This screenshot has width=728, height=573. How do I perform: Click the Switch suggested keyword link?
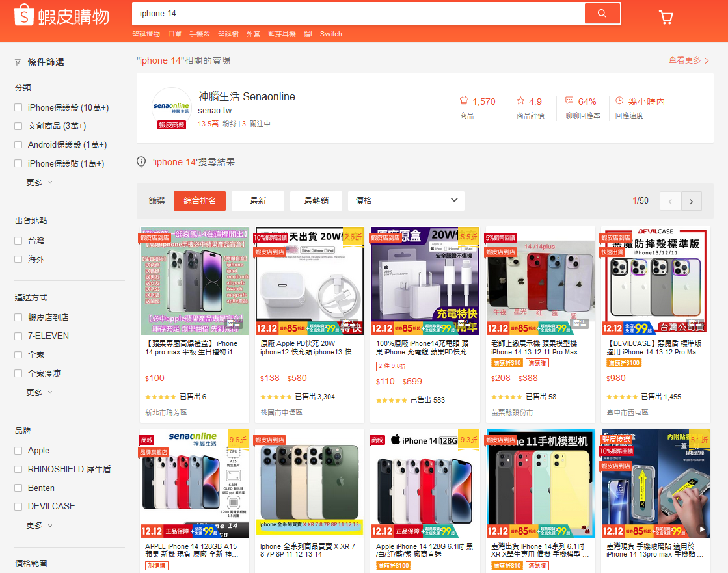330,34
